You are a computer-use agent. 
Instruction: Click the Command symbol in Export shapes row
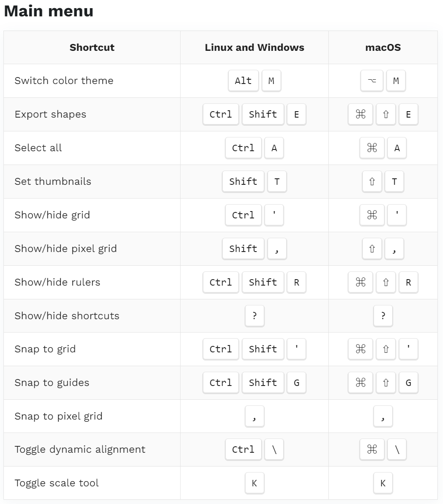360,115
